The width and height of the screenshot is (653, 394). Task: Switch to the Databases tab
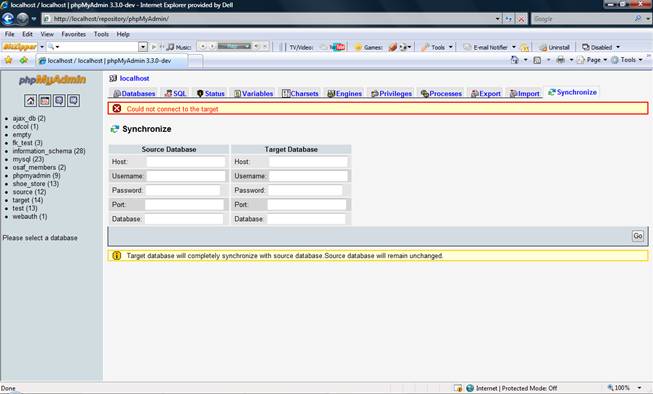135,94
